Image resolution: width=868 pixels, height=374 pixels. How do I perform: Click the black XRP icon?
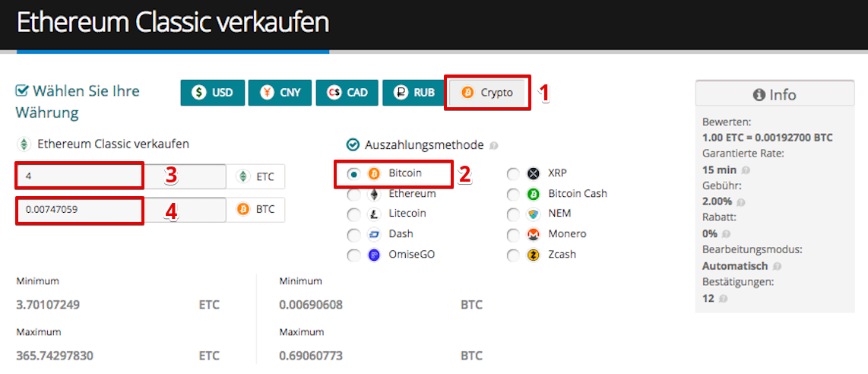(x=534, y=174)
